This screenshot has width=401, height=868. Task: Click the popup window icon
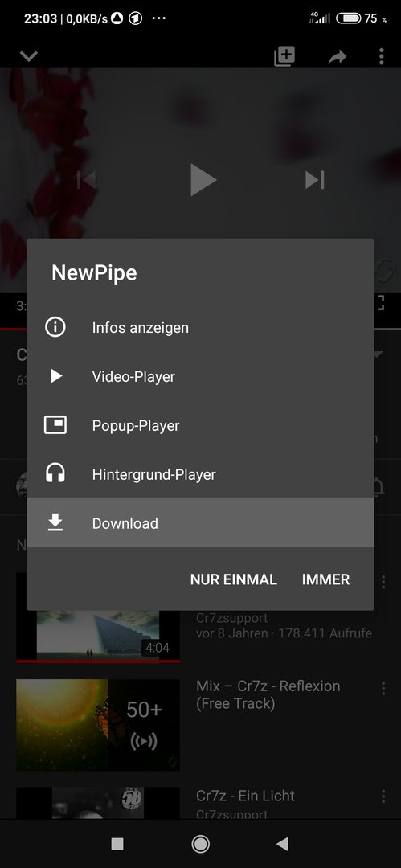click(x=55, y=425)
